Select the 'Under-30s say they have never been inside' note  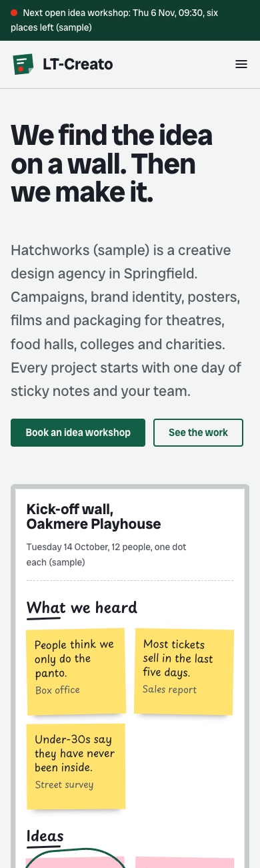(75, 767)
